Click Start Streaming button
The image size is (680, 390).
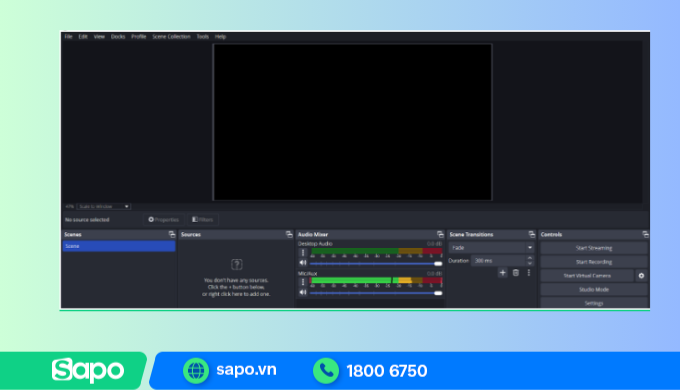pos(594,248)
